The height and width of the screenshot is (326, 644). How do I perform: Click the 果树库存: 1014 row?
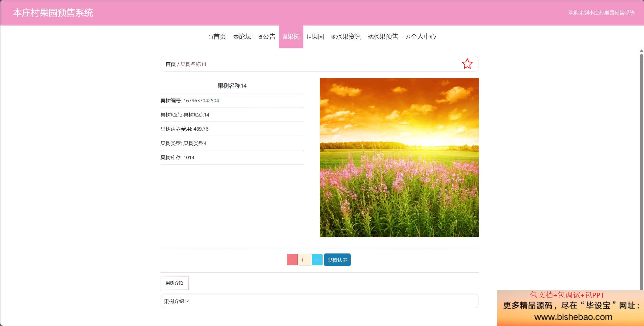[x=232, y=157]
